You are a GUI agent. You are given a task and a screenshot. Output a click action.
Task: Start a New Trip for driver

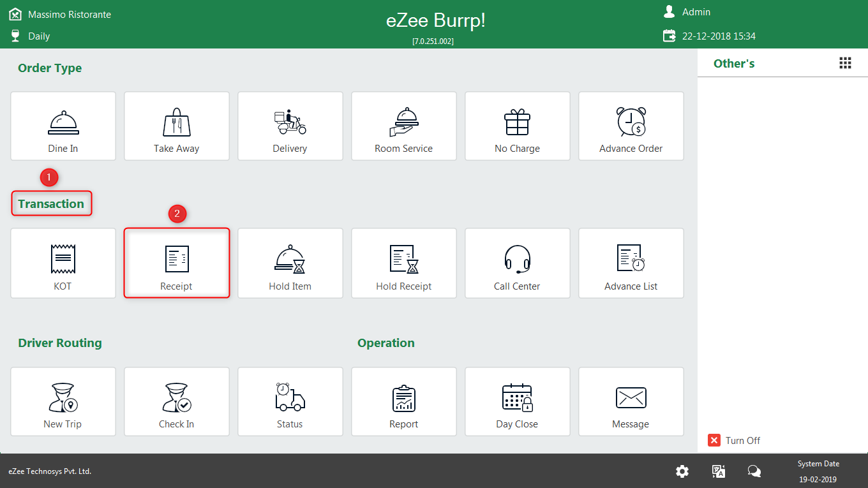coord(63,402)
